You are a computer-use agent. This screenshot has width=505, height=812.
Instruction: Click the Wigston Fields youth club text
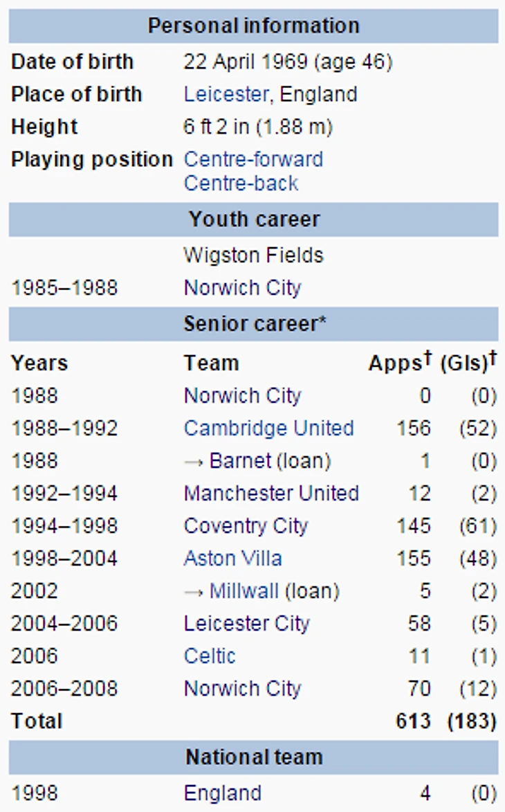point(253,255)
